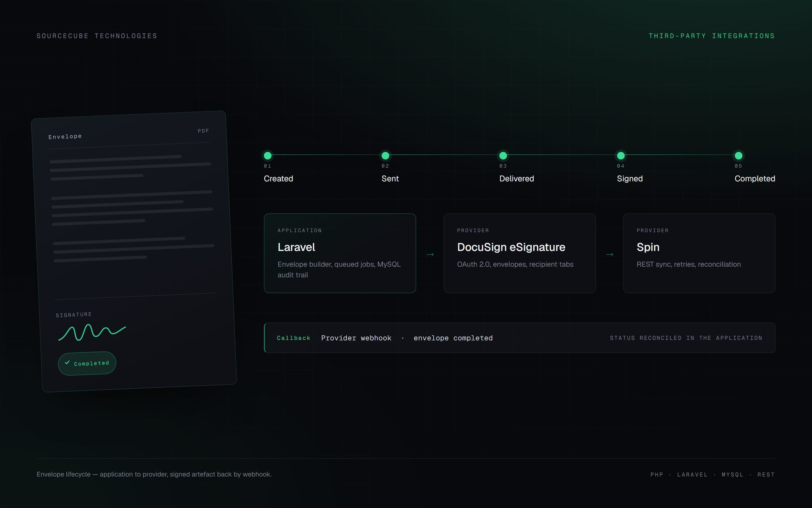Click the step number 01
This screenshot has width=812, height=508.
(x=267, y=166)
